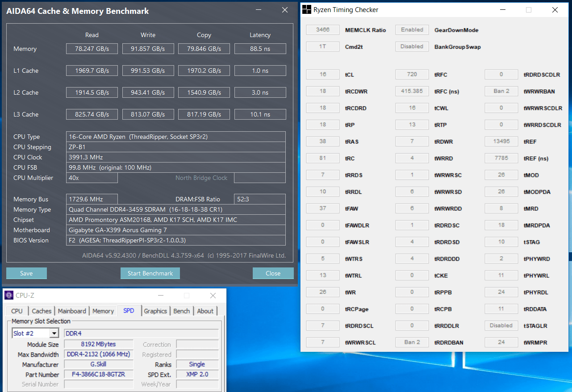Open the Bench tab
Image resolution: width=572 pixels, height=392 pixels.
pos(181,311)
